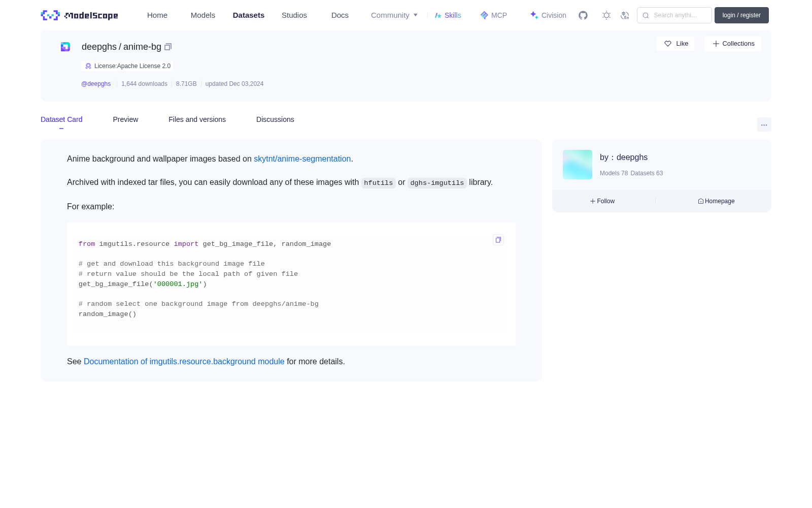This screenshot has width=812, height=508.
Task: Open the Studios page
Action: point(294,15)
